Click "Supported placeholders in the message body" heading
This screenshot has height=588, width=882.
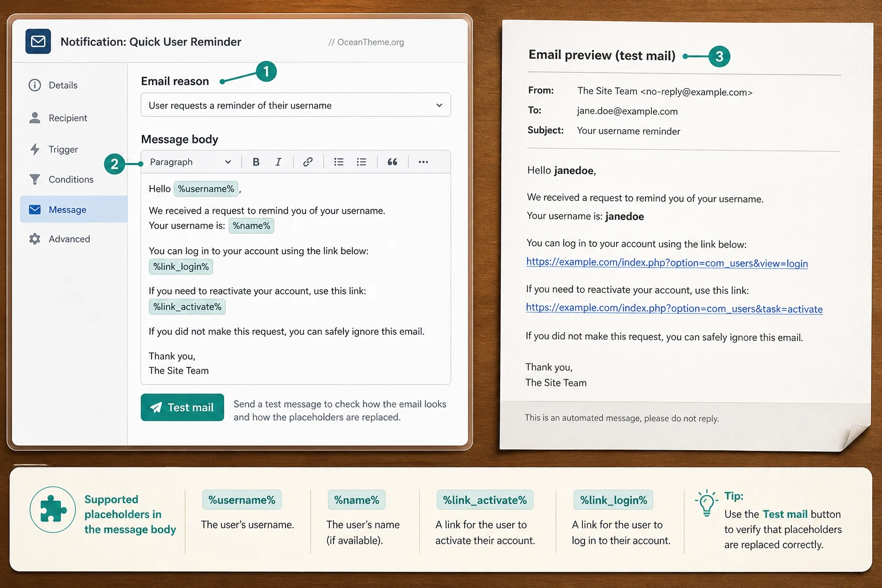coord(130,514)
